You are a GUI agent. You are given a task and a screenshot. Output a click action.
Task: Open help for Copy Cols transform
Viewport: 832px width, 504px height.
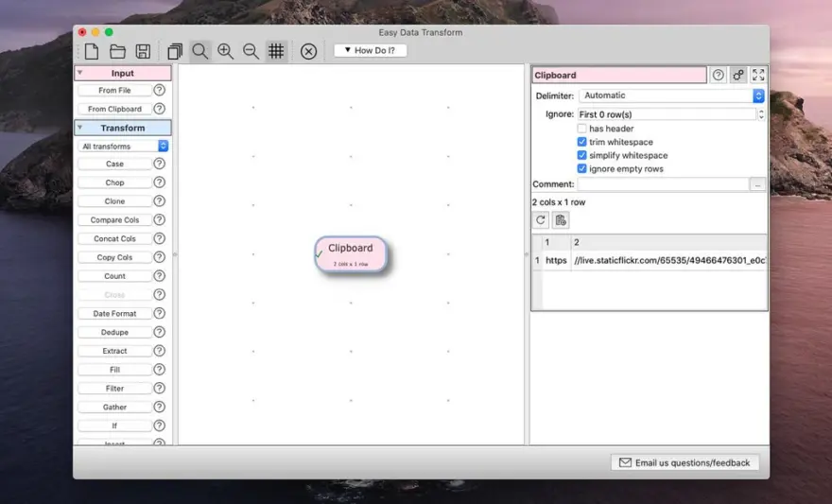(159, 257)
